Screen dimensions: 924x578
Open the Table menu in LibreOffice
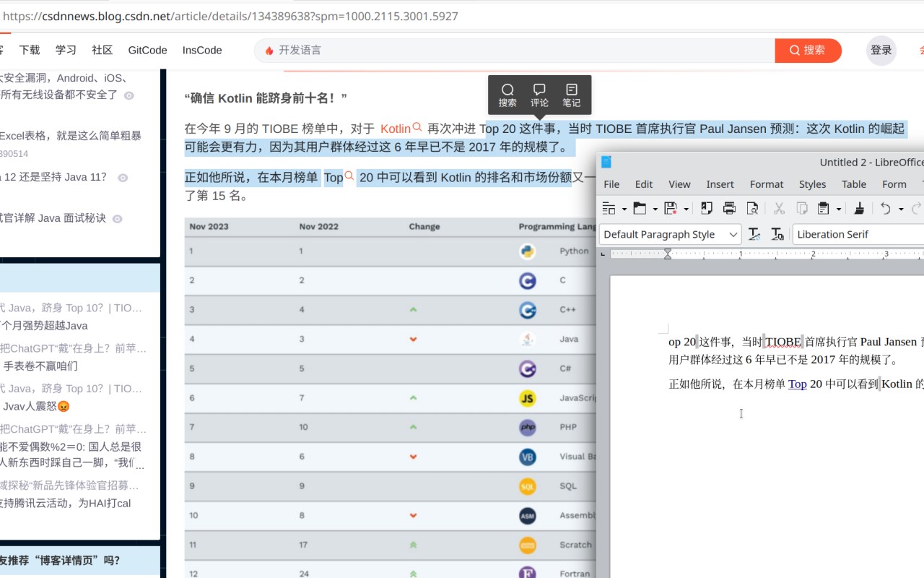[x=854, y=184]
